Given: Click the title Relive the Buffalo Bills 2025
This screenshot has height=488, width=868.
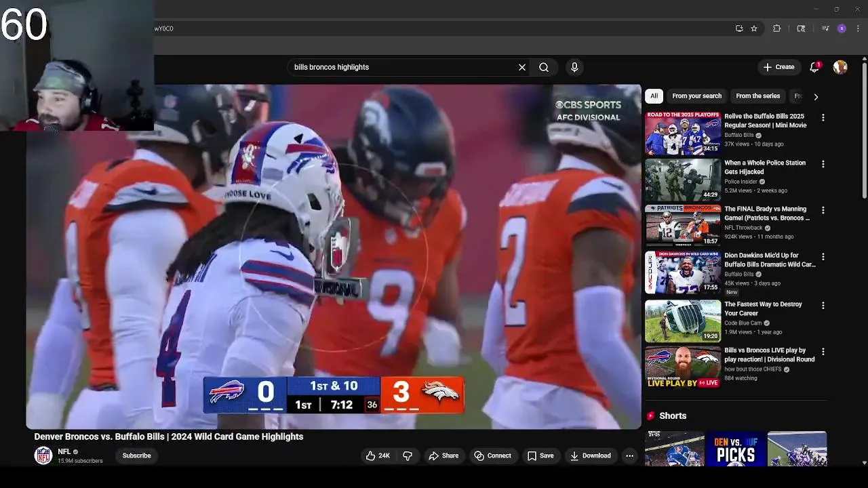Looking at the screenshot, I should tap(764, 121).
